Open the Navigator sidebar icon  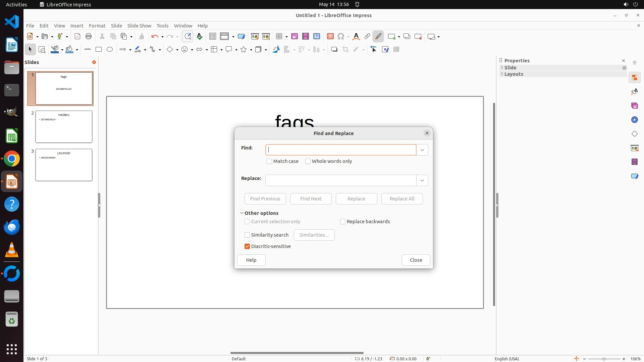click(x=634, y=120)
